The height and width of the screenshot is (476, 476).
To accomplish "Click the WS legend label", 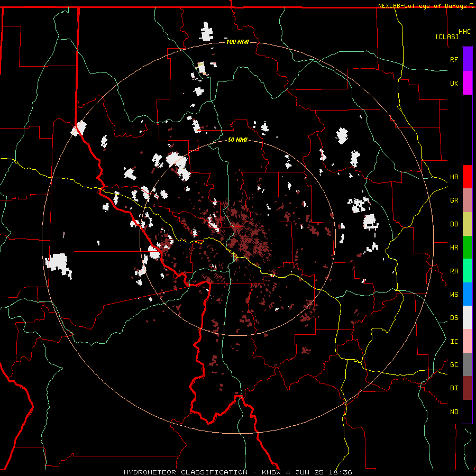I will click(x=454, y=295).
